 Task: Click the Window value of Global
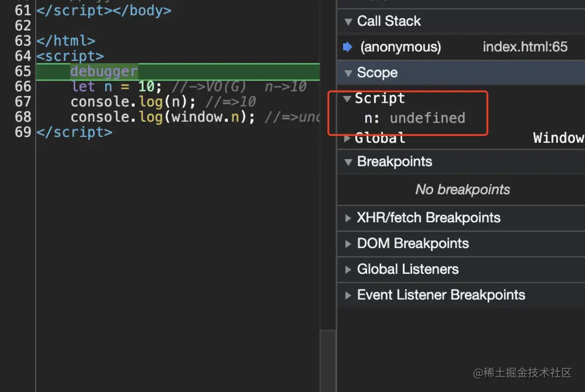(558, 138)
